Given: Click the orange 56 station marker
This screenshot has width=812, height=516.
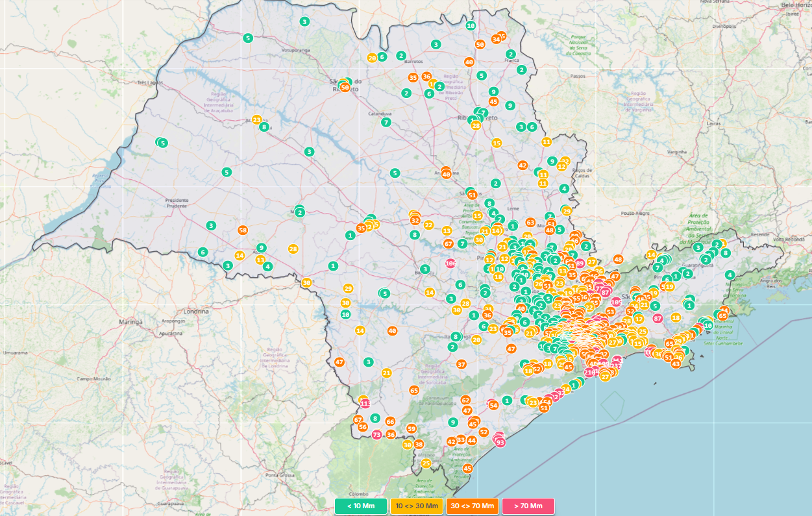Looking at the screenshot, I should coord(363,426).
